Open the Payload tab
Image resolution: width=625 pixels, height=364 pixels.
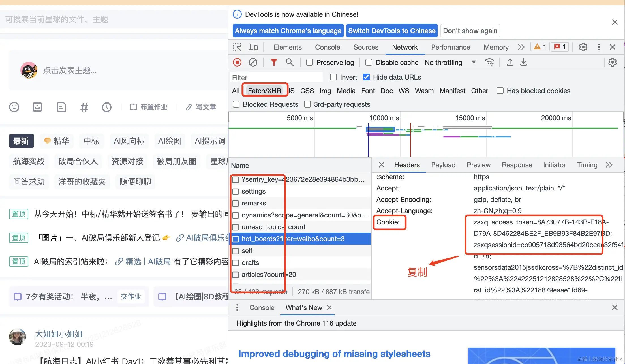click(443, 165)
